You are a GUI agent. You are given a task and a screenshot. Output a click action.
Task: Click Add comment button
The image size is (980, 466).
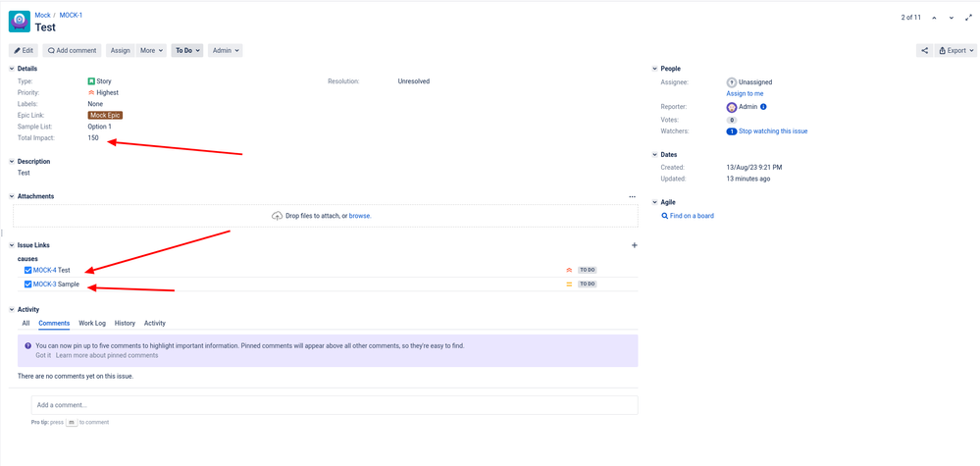pyautogui.click(x=72, y=51)
